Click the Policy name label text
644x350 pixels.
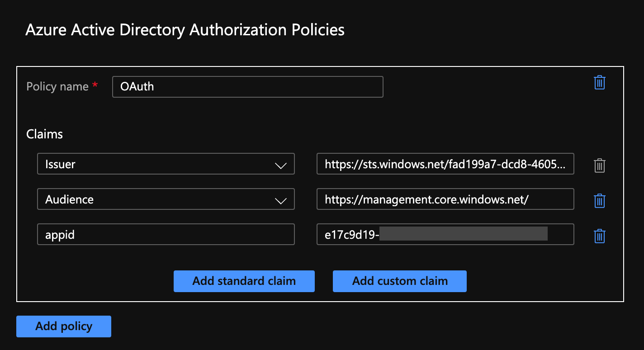57,87
